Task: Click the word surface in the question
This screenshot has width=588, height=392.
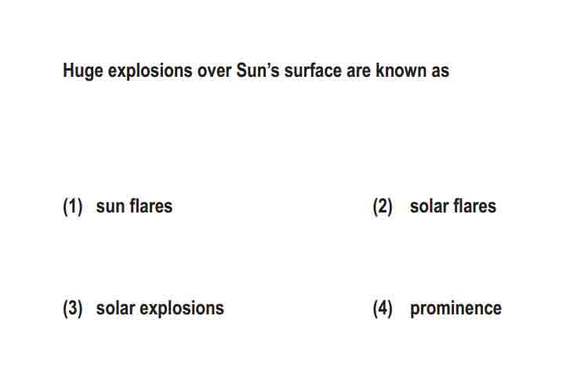Action: pos(313,70)
